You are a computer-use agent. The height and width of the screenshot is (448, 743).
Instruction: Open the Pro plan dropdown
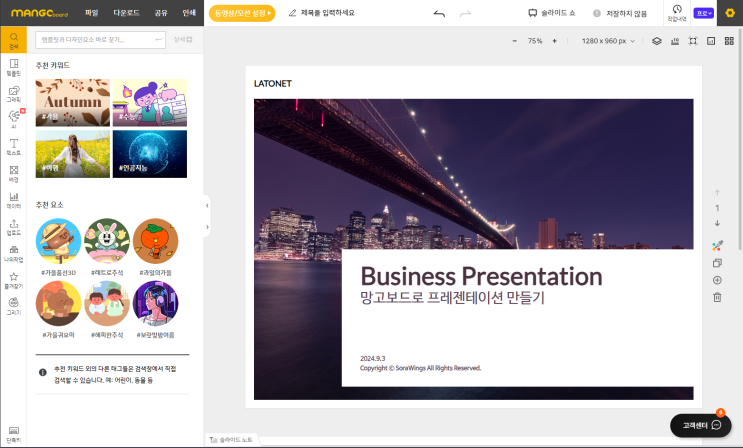[x=705, y=13]
